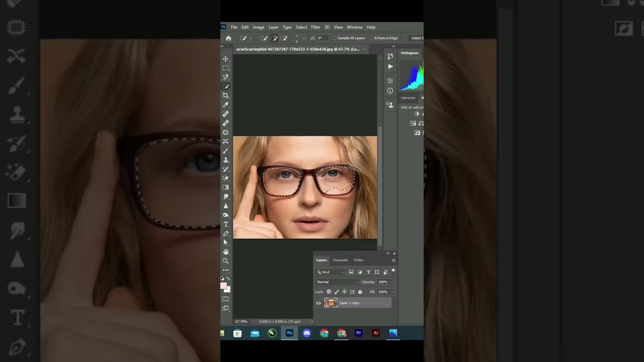Open Premiere Pro from the taskbar
The image size is (644, 362).
[359, 333]
